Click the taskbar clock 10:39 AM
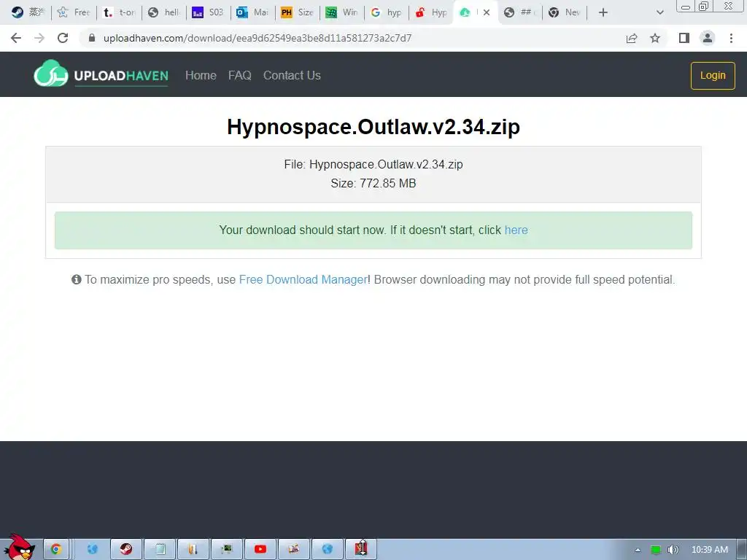This screenshot has width=747, height=560. point(709,550)
